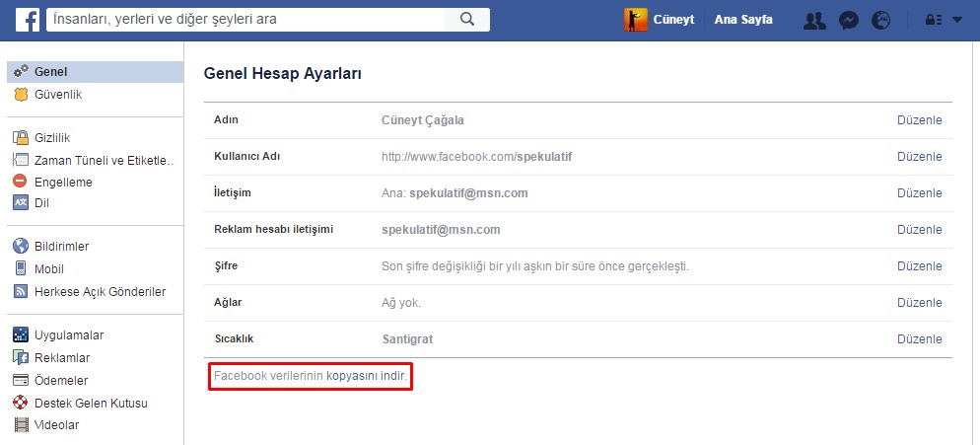Click the Facebook logo icon
Screen dimensions: 980x445
coord(28,19)
